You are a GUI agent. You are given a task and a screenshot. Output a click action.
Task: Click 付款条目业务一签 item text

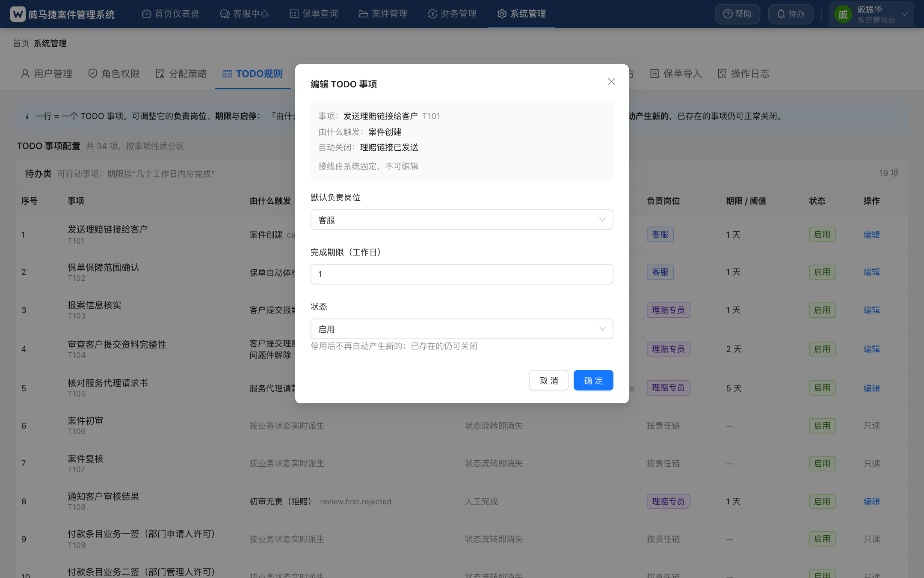pos(142,534)
